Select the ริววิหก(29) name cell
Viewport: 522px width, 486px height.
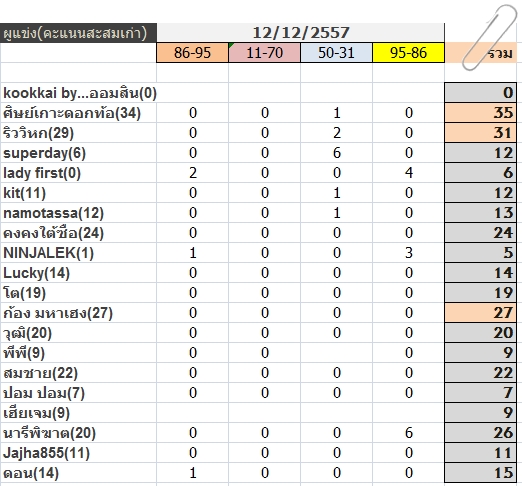78,133
